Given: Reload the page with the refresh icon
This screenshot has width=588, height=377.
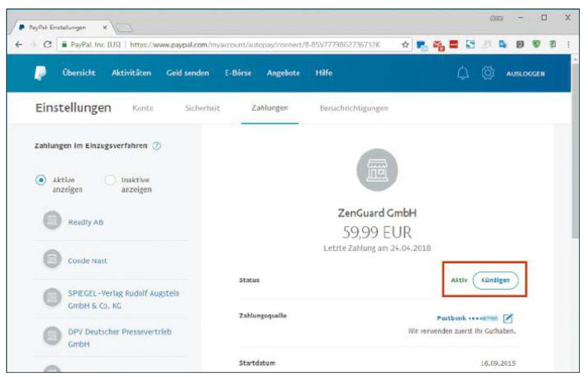Looking at the screenshot, I should 47,45.
